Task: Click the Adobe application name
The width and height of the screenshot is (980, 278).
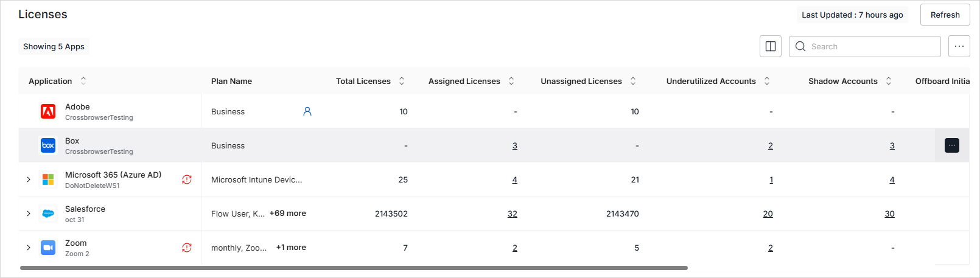Action: coord(77,106)
